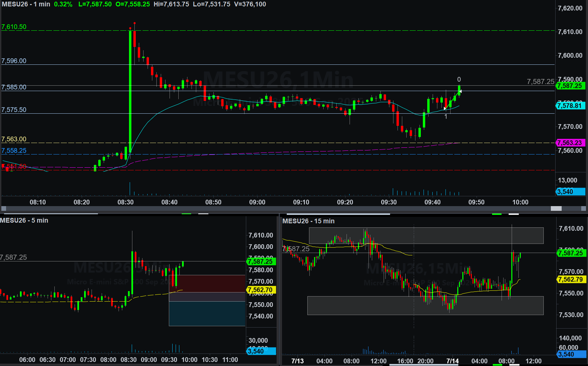Select the 7,610.50 green level label
588x366 pixels.
(x=14, y=27)
